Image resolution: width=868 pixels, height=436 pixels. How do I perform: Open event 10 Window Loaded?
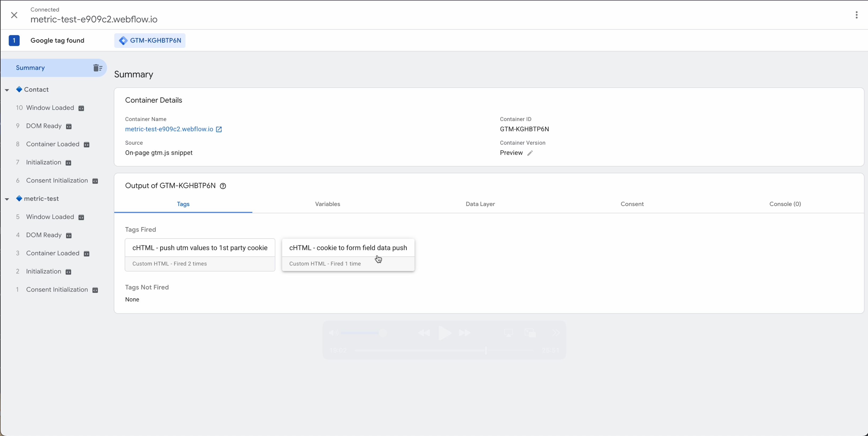[x=50, y=108]
